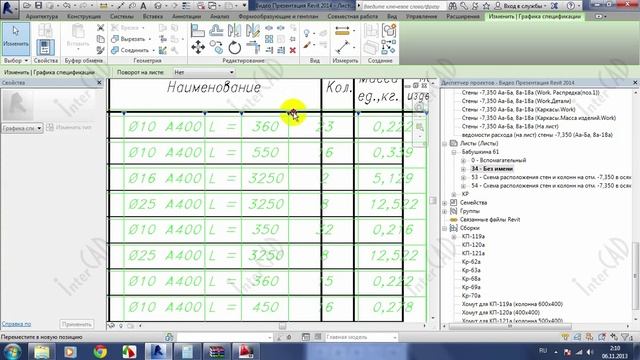Image resolution: width=640 pixels, height=360 pixels.
Task: Select assembly КП-120а in project browser
Action: [x=473, y=245]
